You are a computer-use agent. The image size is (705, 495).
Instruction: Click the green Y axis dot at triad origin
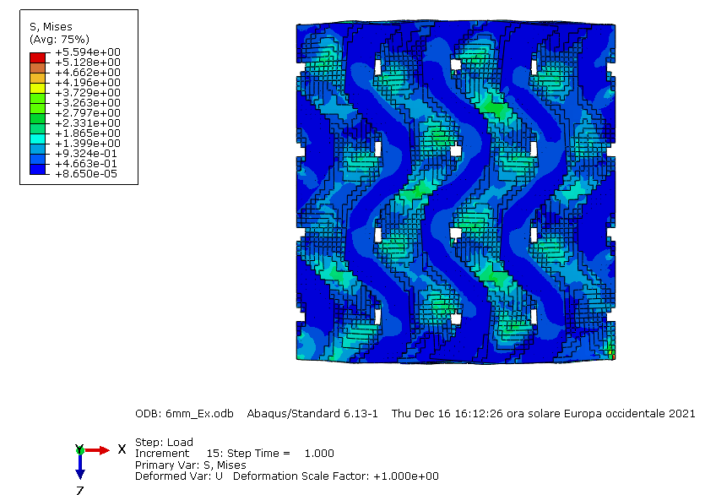click(x=80, y=450)
